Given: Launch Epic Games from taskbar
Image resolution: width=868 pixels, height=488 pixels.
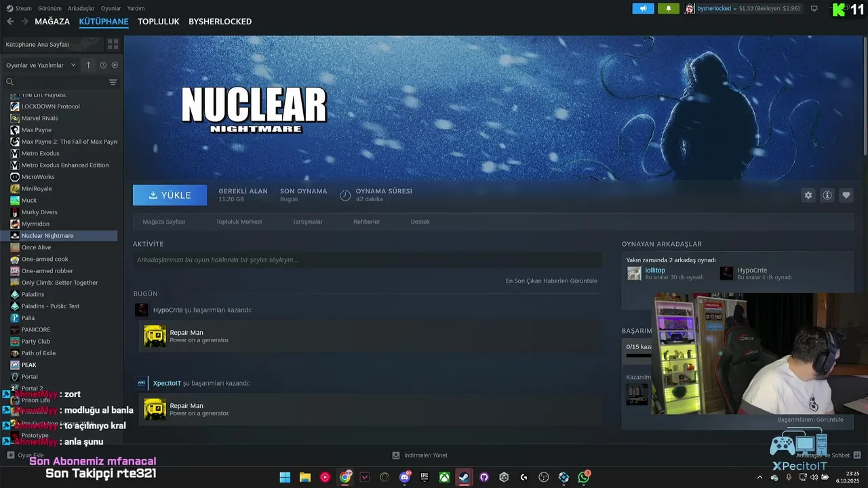Looking at the screenshot, I should (x=425, y=477).
